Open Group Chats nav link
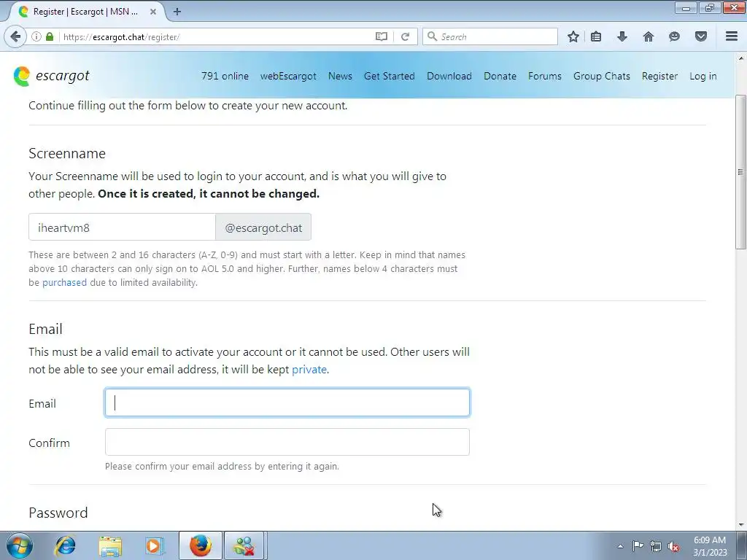The width and height of the screenshot is (747, 560). tap(602, 76)
